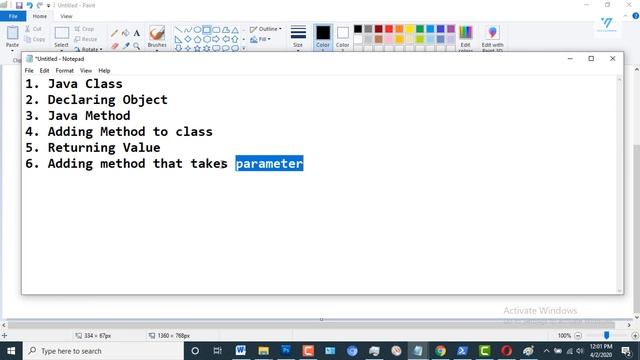Click the Paste clipboard icon in Paint
The height and width of the screenshot is (360, 640).
(13, 33)
